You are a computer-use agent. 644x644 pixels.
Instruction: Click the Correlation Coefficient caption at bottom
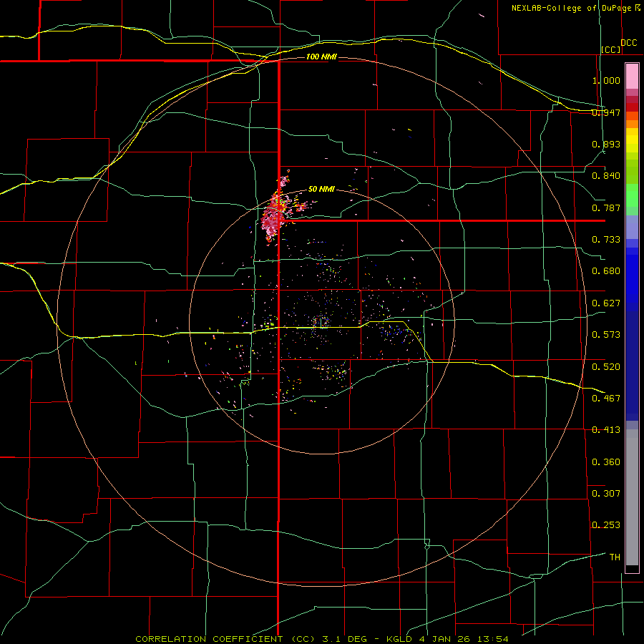[x=322, y=639]
